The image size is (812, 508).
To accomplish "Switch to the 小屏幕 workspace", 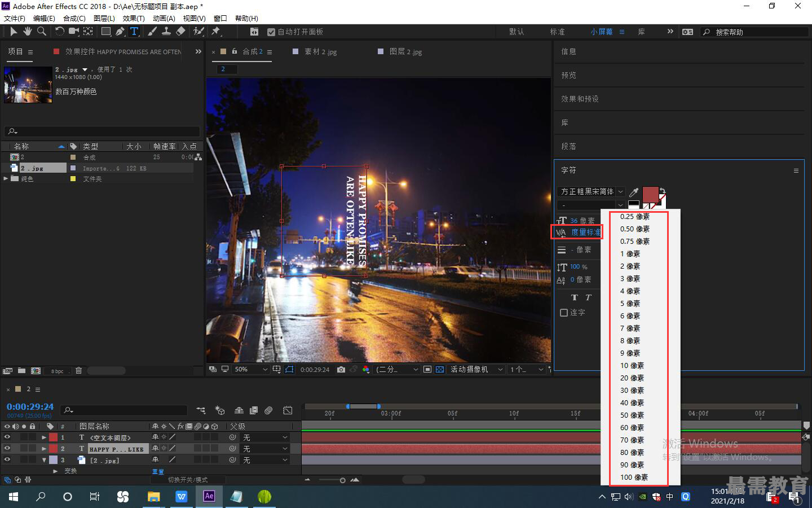I will (602, 32).
